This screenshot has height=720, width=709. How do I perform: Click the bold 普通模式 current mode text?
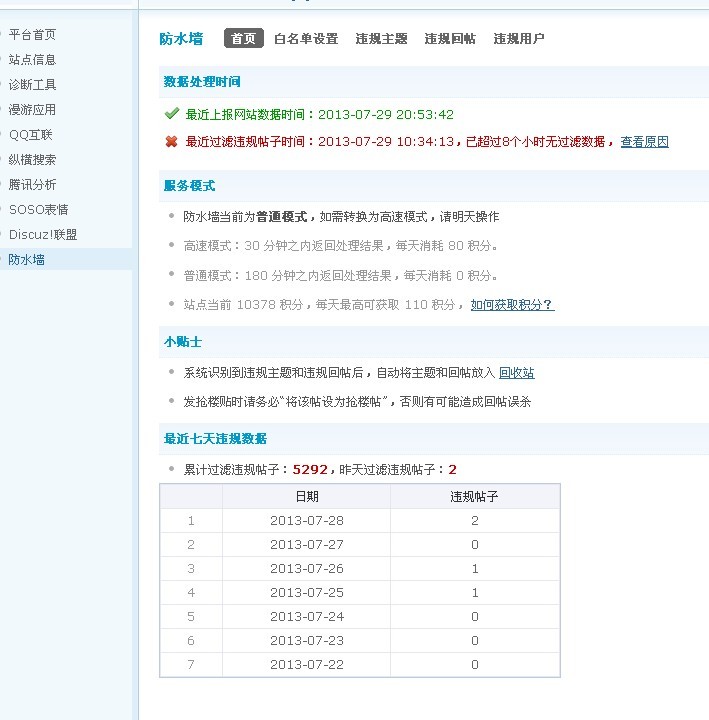tap(281, 217)
